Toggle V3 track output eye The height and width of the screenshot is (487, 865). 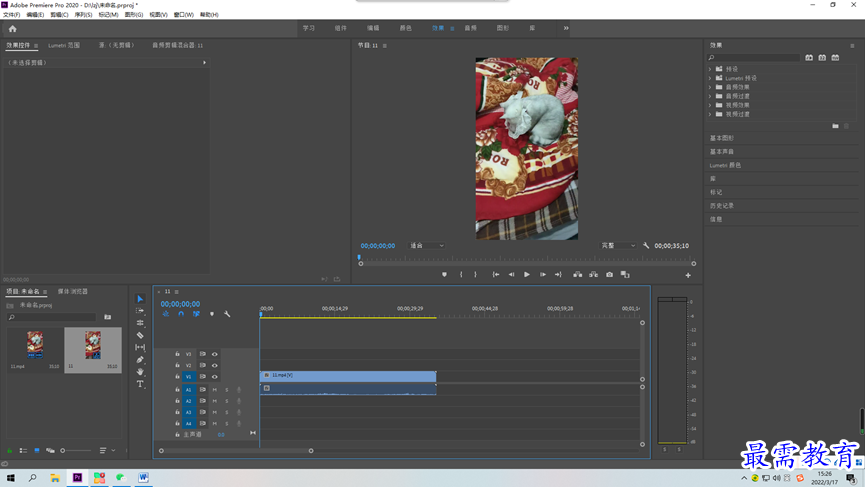pyautogui.click(x=215, y=354)
